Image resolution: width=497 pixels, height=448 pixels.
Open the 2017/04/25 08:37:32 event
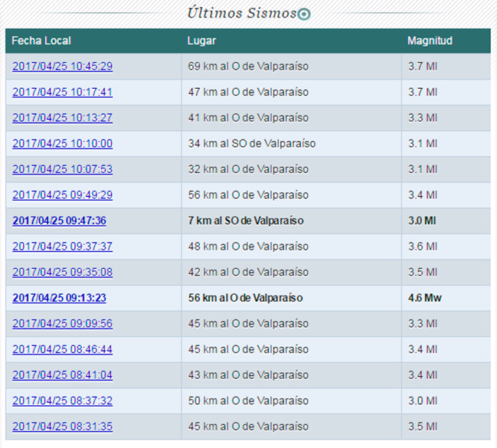click(x=62, y=401)
